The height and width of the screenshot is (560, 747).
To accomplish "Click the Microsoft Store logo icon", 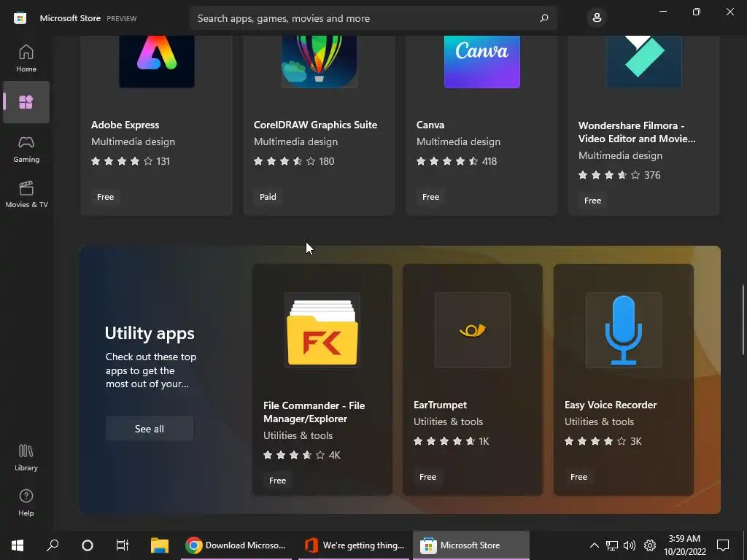I will [20, 18].
